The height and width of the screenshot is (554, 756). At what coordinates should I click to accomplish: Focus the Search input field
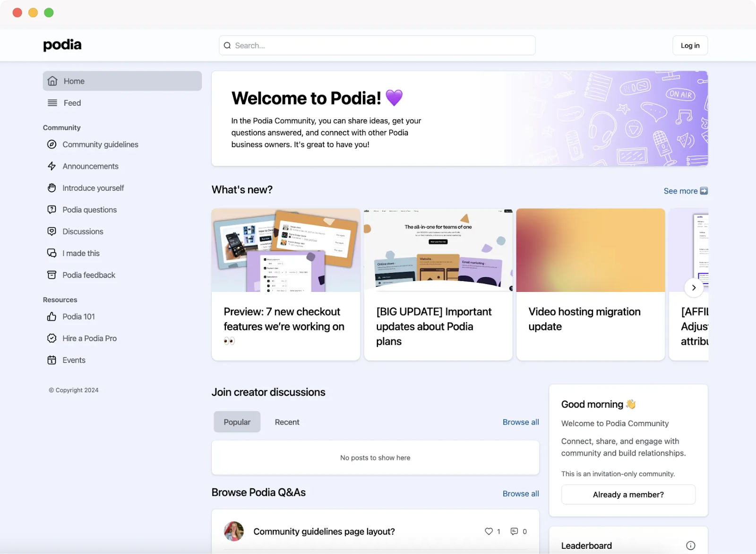tap(377, 45)
